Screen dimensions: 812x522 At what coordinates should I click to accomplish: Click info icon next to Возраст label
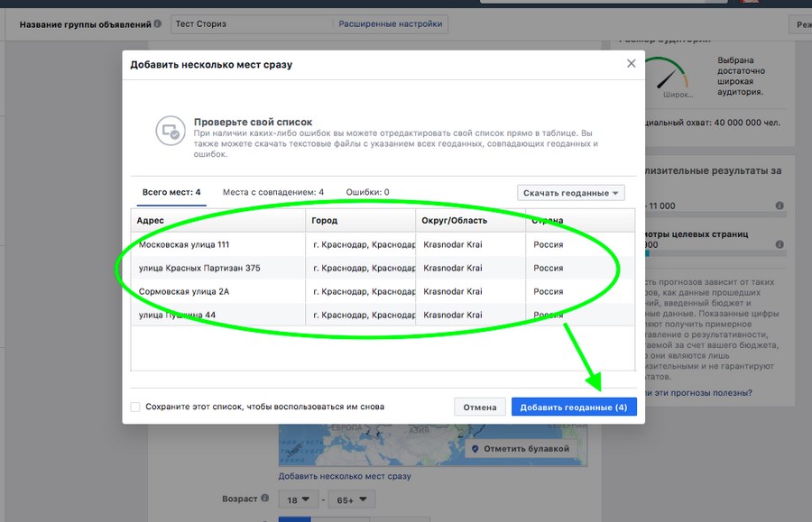click(264, 499)
